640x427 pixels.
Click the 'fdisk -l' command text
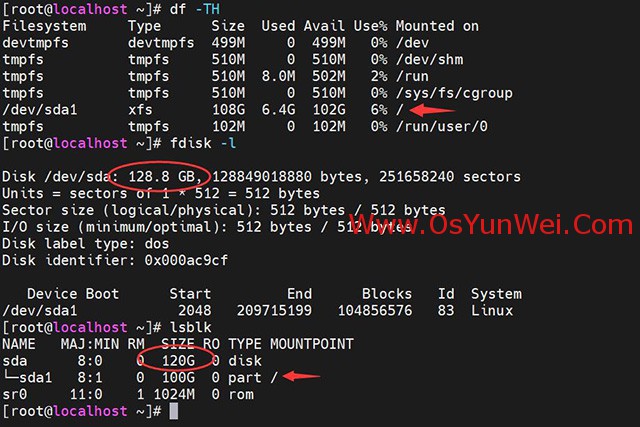click(x=203, y=143)
